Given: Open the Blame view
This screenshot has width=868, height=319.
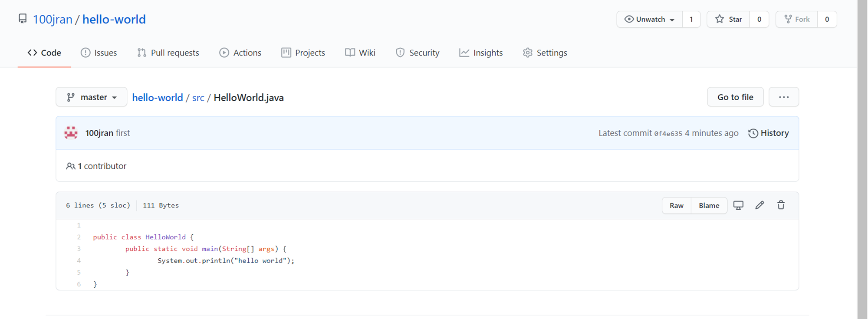Looking at the screenshot, I should [x=709, y=205].
